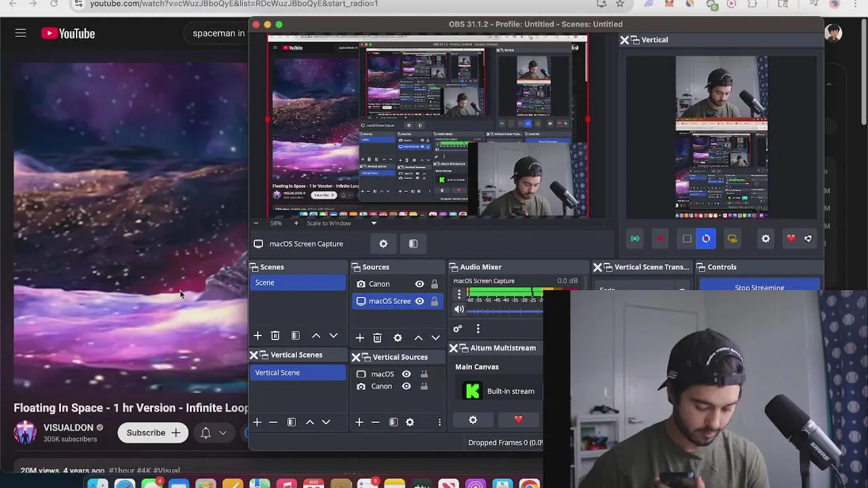Select Vertical Scene in Vertical Scenes list
Image resolution: width=868 pixels, height=488 pixels.
point(298,373)
